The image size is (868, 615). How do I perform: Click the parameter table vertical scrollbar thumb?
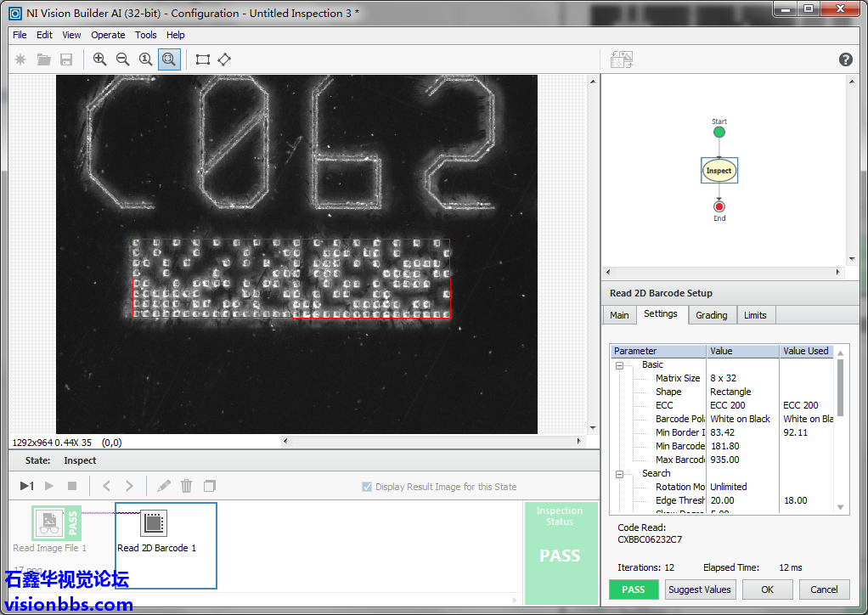[x=840, y=387]
